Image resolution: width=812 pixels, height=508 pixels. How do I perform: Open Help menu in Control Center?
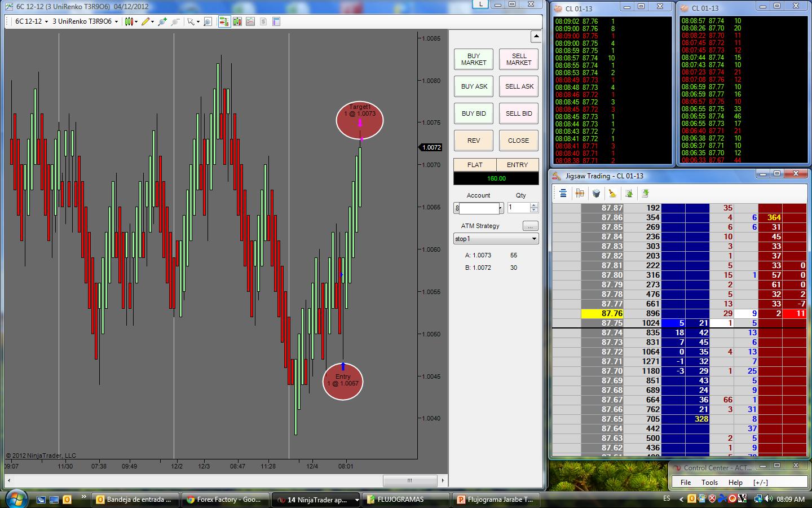(735, 482)
